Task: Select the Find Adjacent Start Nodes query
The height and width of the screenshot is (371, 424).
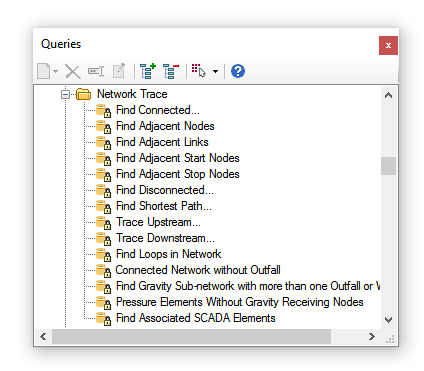Action: pyautogui.click(x=178, y=158)
